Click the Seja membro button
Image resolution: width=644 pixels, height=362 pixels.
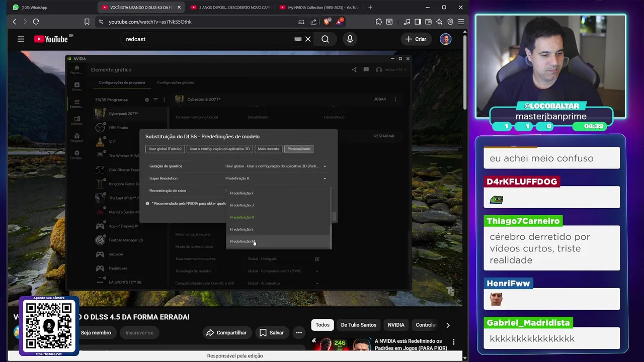click(x=96, y=333)
